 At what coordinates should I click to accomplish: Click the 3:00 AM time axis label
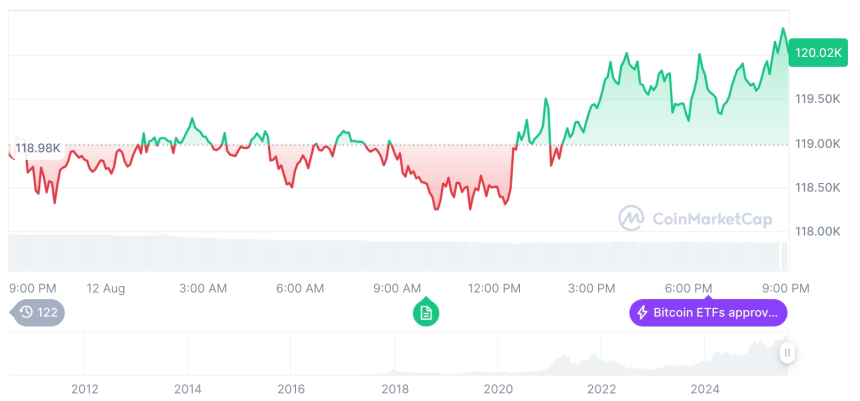203,288
